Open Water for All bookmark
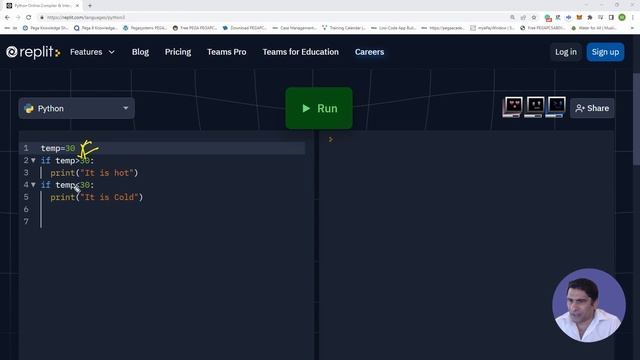The image size is (640, 360). click(x=594, y=28)
